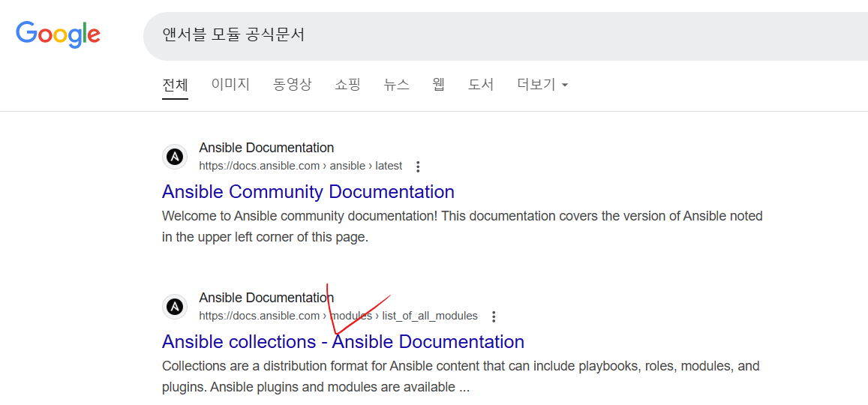Expand the 더보기 dropdown
The height and width of the screenshot is (405, 868).
542,85
